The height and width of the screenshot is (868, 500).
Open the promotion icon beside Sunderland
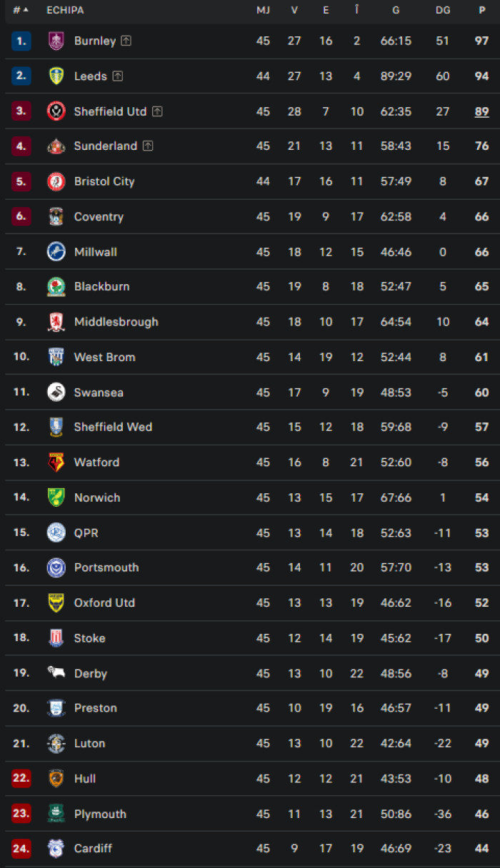[x=148, y=146]
